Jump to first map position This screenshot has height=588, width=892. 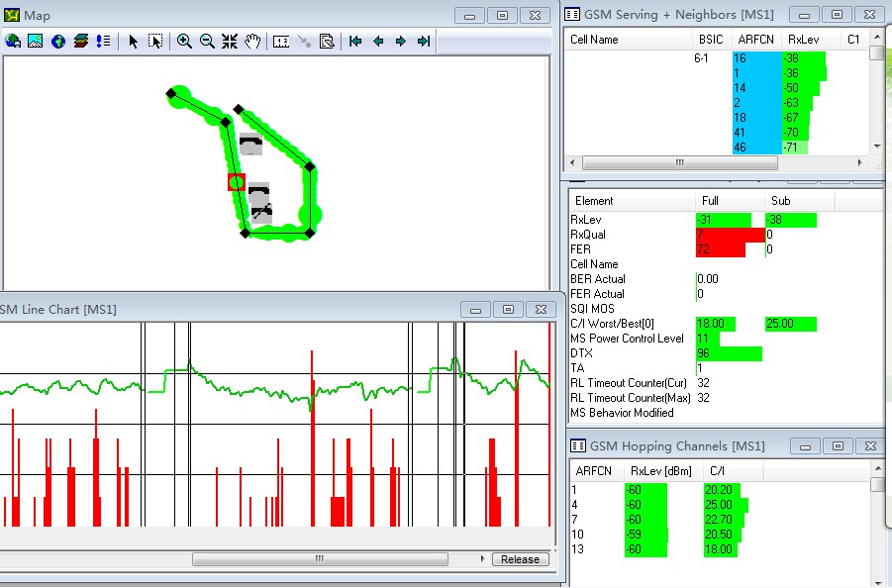354,42
